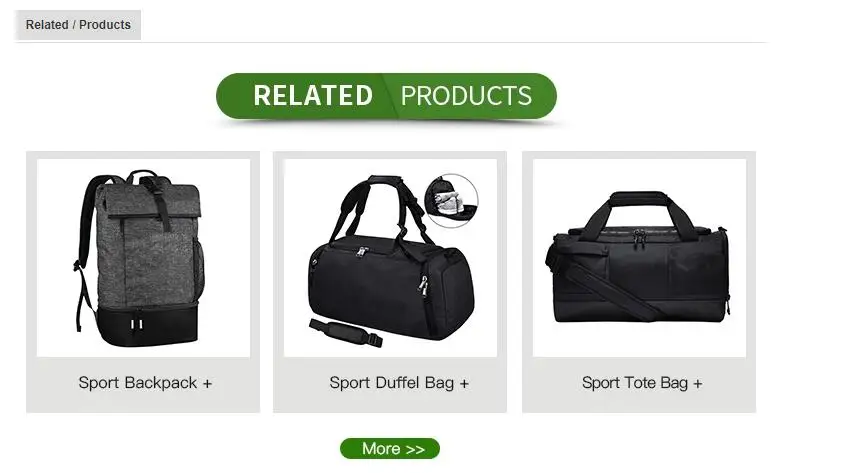Viewport: 858px width, 473px height.
Task: Open the gray sport backpack image
Action: 143,258
